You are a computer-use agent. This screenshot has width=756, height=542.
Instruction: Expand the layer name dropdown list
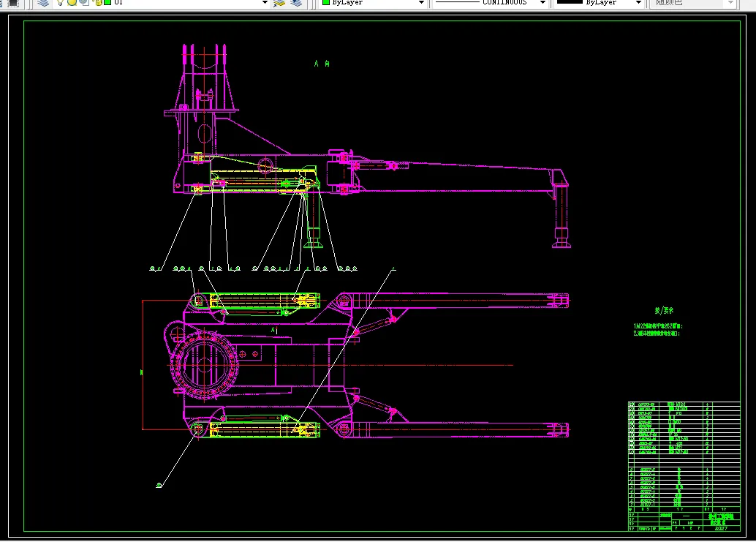coord(265,3)
